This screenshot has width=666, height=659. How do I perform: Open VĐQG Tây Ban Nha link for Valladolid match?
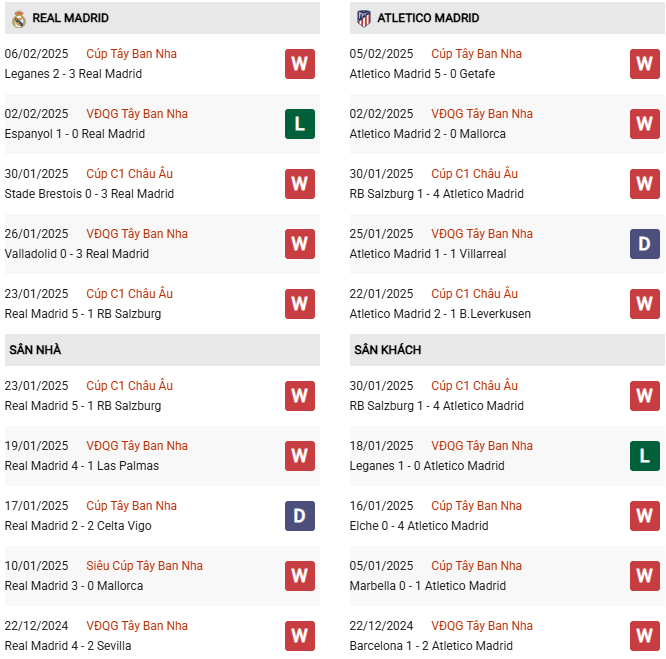coord(137,234)
